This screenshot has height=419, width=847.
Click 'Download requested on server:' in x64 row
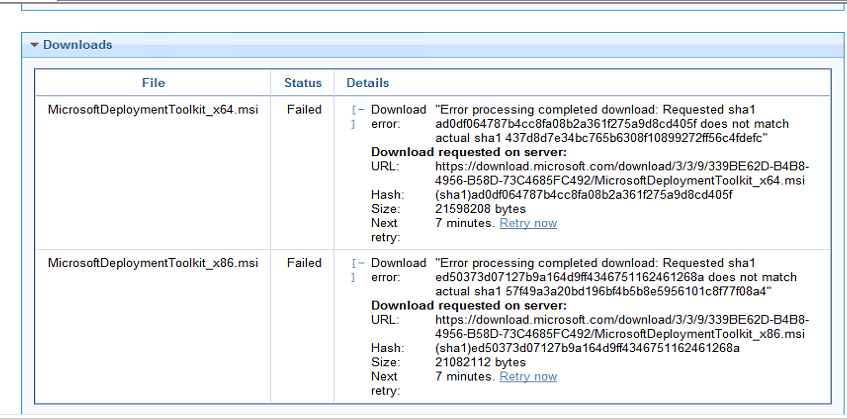pyautogui.click(x=469, y=152)
